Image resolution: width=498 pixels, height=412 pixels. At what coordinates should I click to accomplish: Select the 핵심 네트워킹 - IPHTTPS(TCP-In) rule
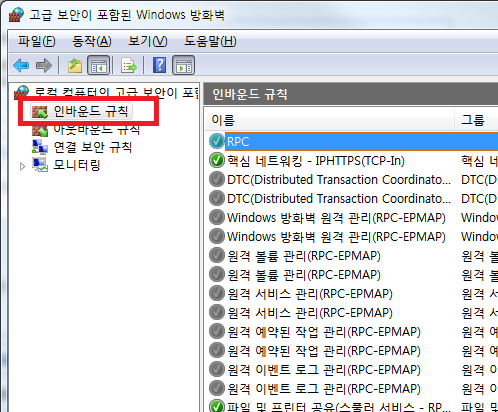(x=316, y=161)
